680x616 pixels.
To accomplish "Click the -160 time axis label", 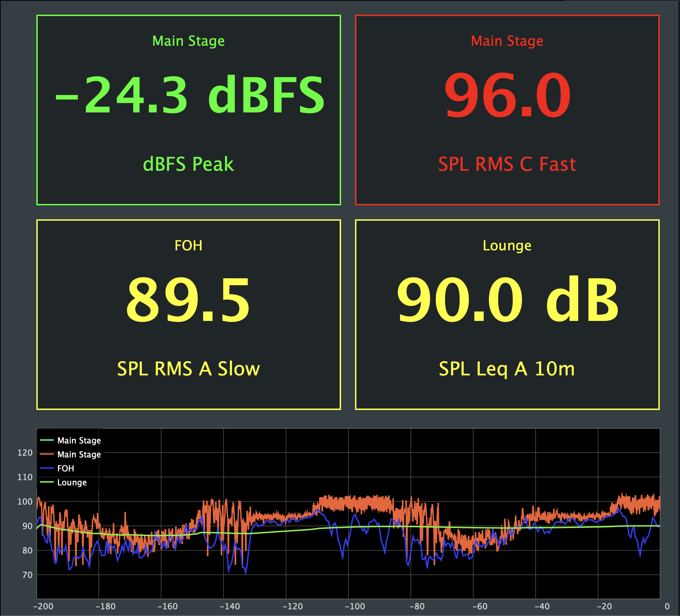I will [x=168, y=606].
